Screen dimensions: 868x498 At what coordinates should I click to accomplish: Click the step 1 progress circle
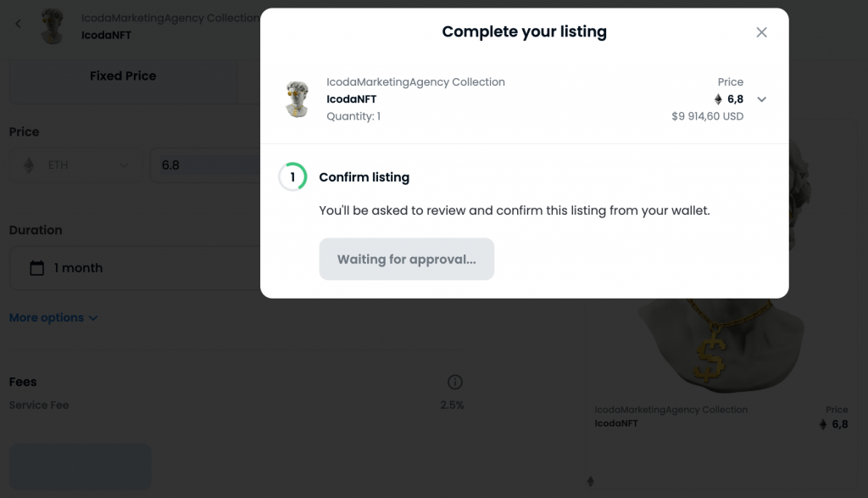292,177
